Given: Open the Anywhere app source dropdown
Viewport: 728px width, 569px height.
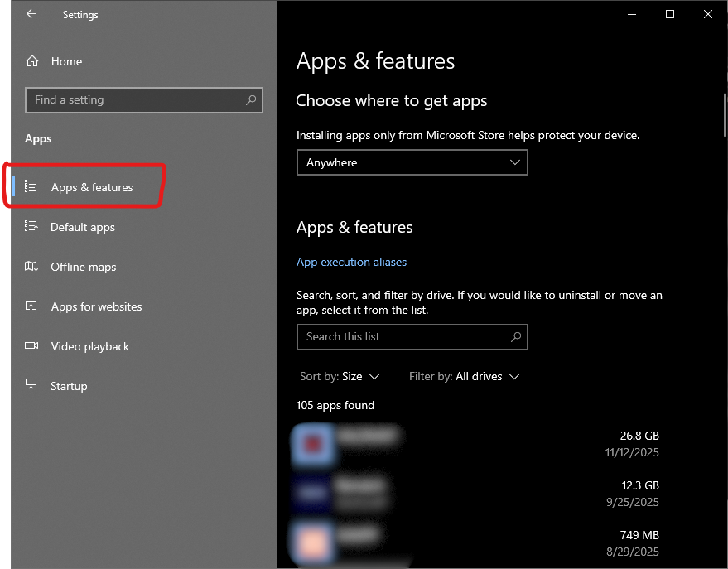Looking at the screenshot, I should tap(412, 162).
